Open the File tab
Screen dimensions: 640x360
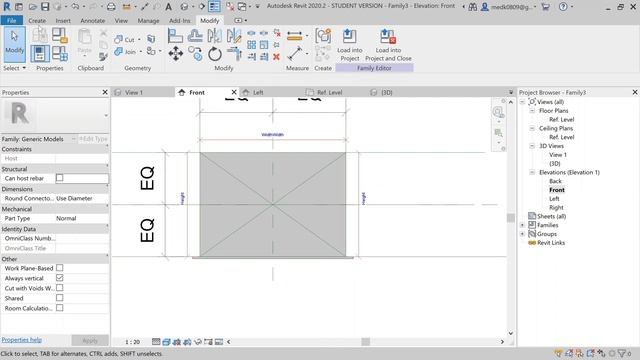11,20
